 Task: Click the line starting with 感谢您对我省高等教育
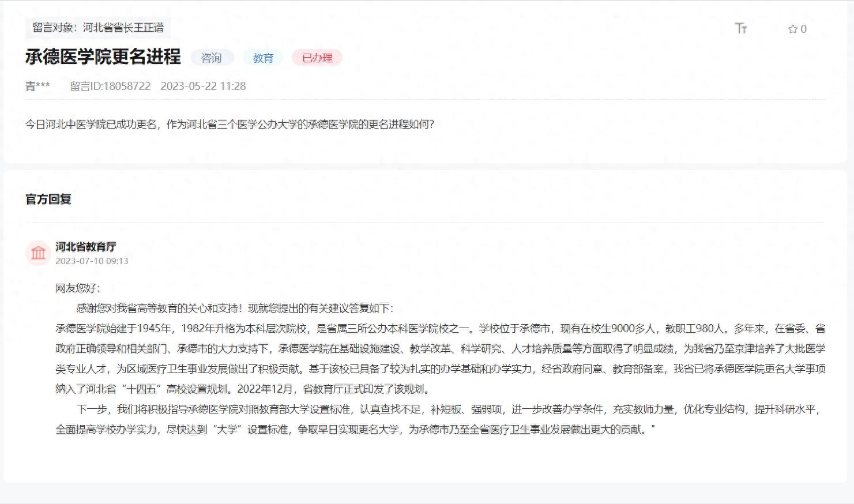coord(235,308)
